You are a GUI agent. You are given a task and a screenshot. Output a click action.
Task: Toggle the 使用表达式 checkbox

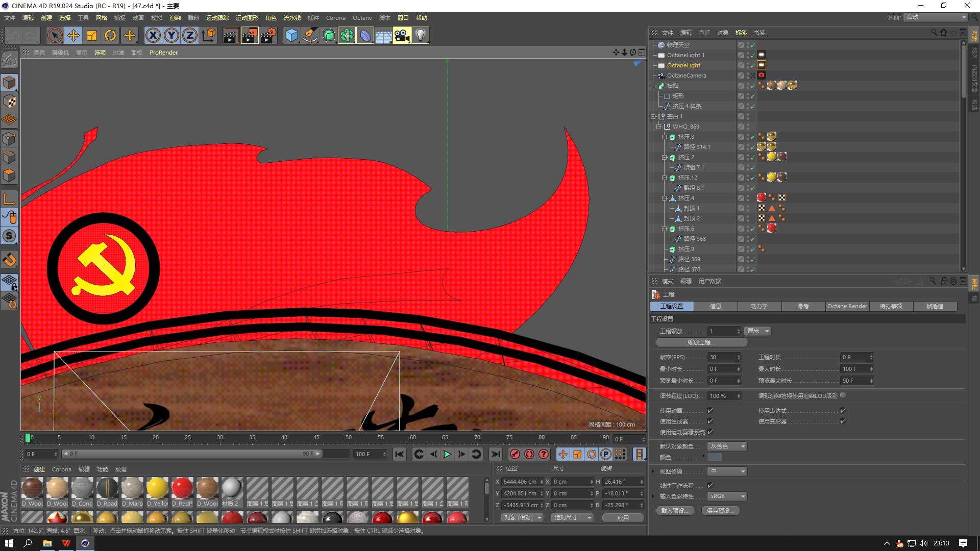[x=843, y=410]
